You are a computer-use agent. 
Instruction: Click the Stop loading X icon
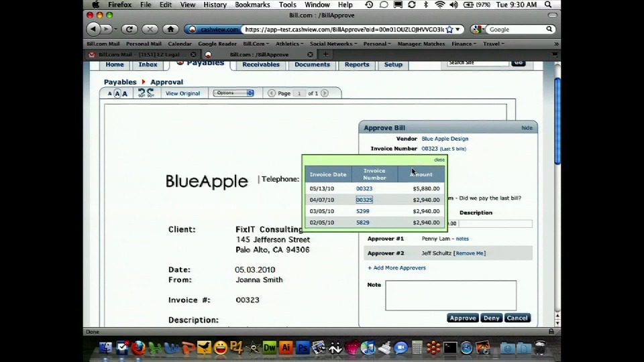(x=150, y=29)
